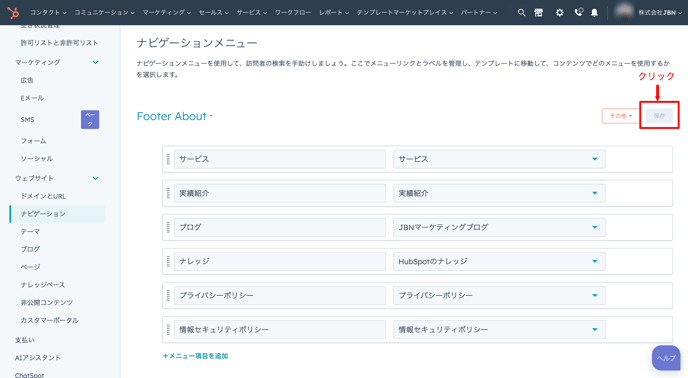Open ChatSpot in the sidebar
Viewport: 688px width, 378px height.
(29, 374)
